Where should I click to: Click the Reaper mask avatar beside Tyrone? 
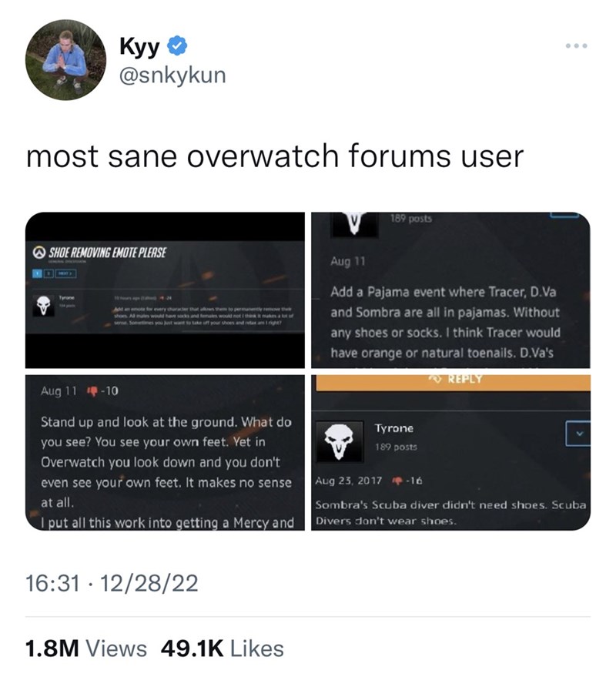(340, 441)
